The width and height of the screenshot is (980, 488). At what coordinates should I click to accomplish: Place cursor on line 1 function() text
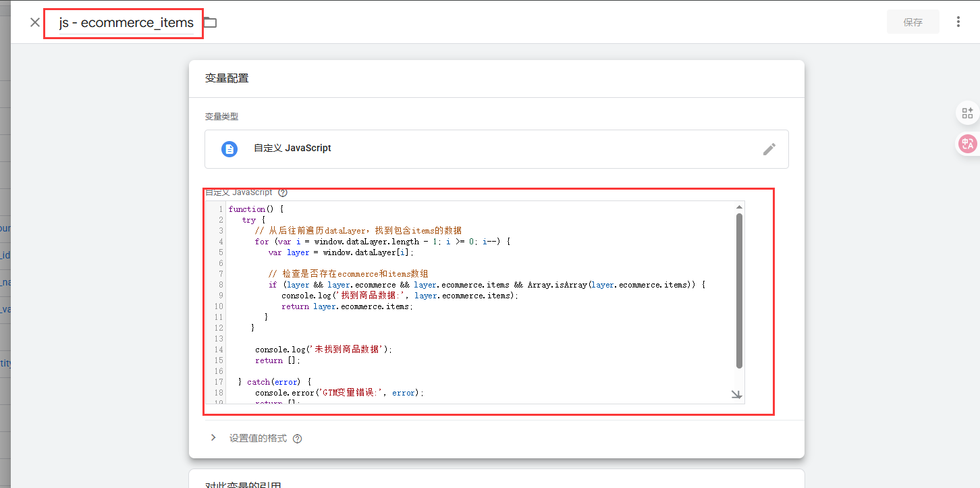coord(256,209)
